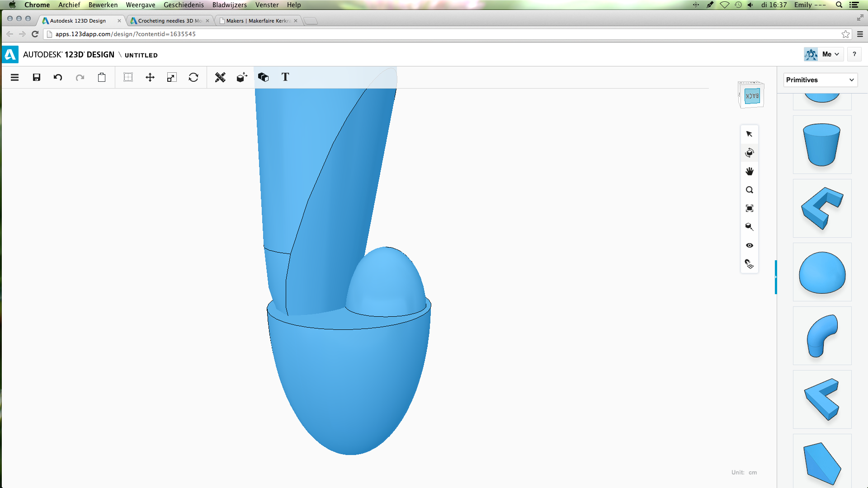This screenshot has width=868, height=488.
Task: Select the Move tool
Action: (x=150, y=77)
